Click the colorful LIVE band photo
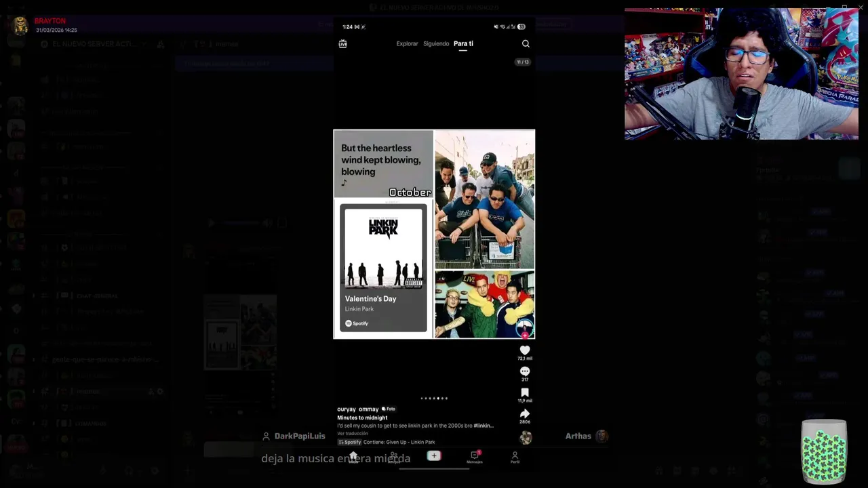Viewport: 868px width, 488px height. point(484,304)
